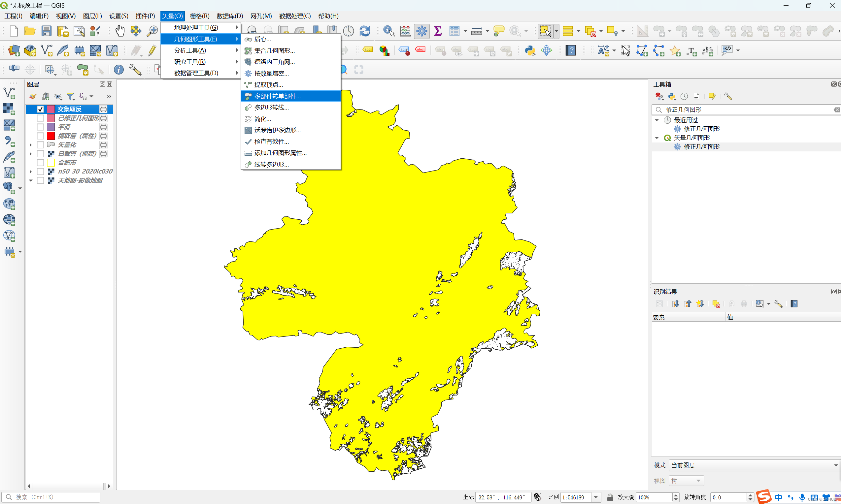This screenshot has height=504, width=841.
Task: Select 检查有效性 menu entry
Action: [x=291, y=142]
